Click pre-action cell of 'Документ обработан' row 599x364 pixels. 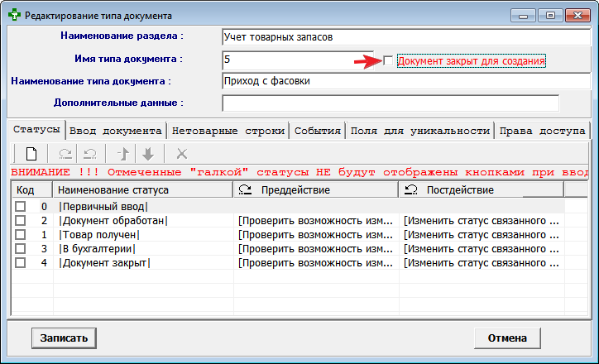coord(316,221)
